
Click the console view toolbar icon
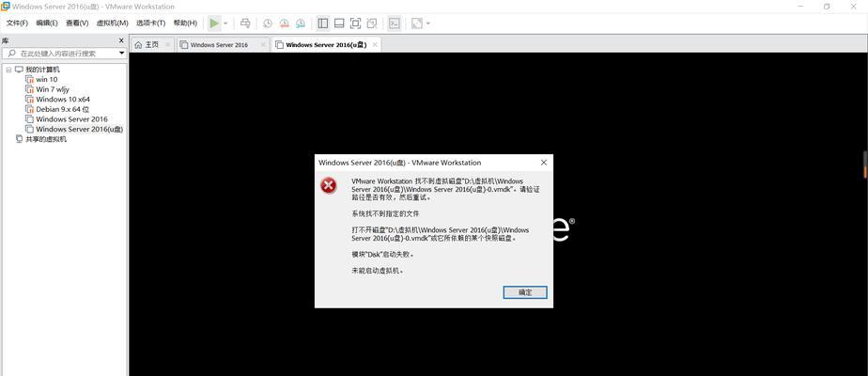pos(395,23)
